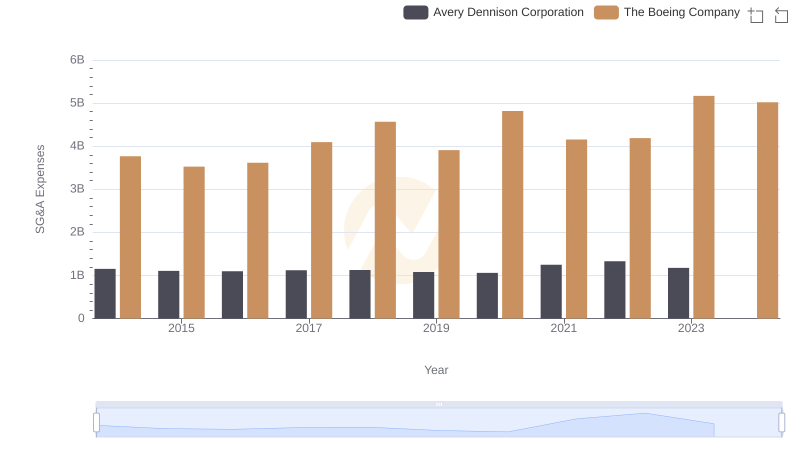Click the 2023 x-axis label
This screenshot has width=800, height=461.
click(691, 328)
